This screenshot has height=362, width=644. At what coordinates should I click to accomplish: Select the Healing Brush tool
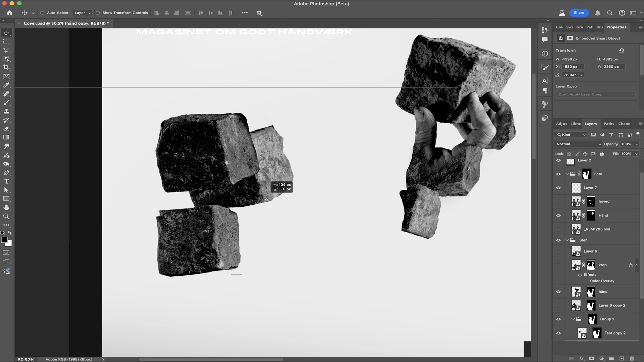(6, 94)
